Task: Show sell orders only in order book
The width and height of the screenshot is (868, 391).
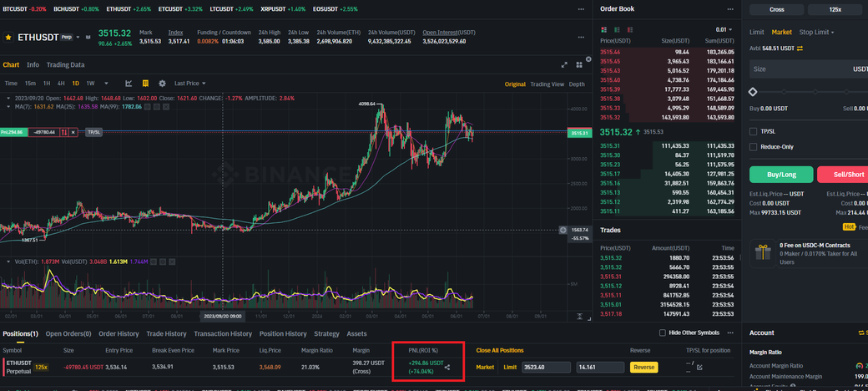Action: (x=629, y=29)
